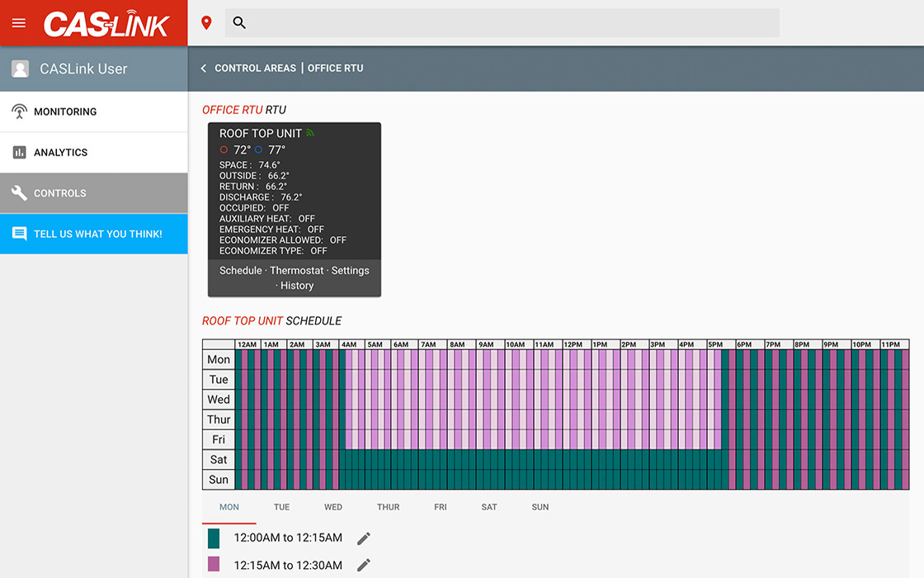Select the Controls section
This screenshot has height=578, width=924.
point(94,193)
